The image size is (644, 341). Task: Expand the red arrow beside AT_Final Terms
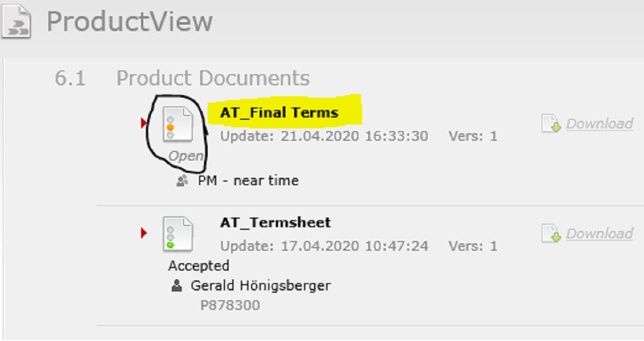(143, 122)
